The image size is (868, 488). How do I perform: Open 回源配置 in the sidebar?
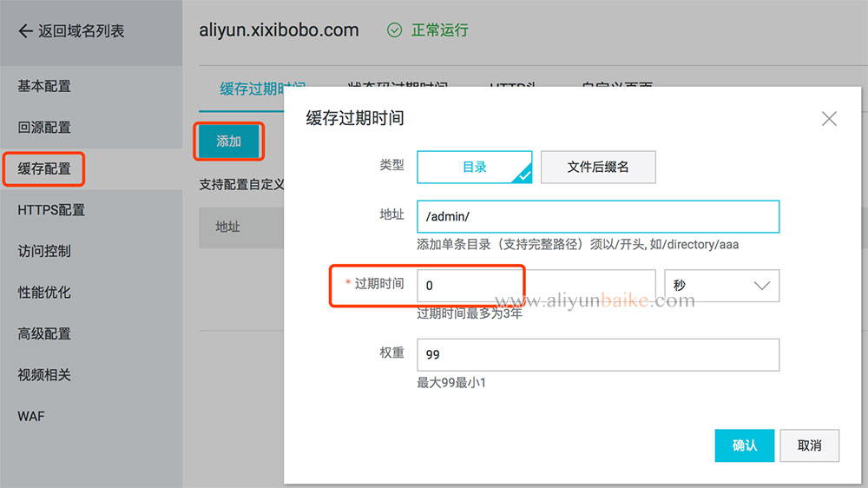point(44,128)
